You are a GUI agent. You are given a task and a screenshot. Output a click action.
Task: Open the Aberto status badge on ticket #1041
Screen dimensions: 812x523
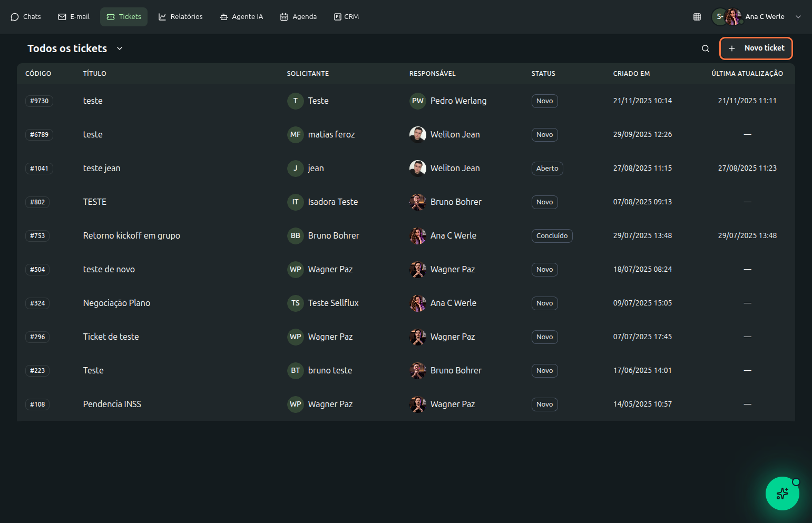click(x=547, y=169)
